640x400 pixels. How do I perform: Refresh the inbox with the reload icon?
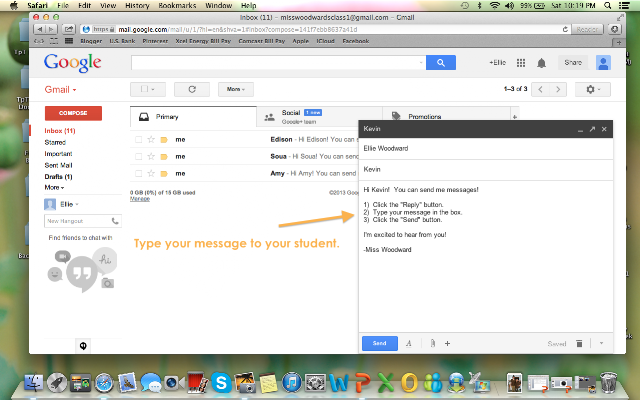tap(192, 89)
